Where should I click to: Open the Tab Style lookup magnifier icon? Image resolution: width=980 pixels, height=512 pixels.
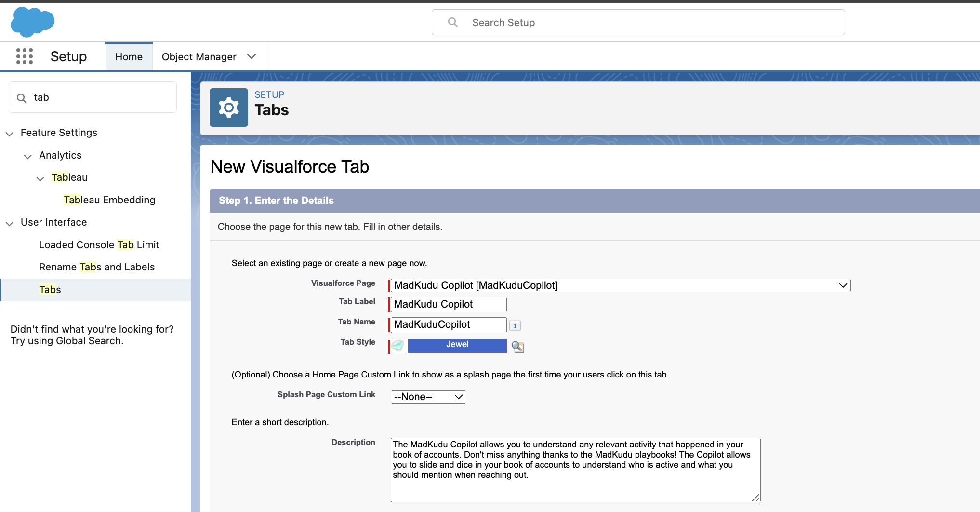point(518,347)
